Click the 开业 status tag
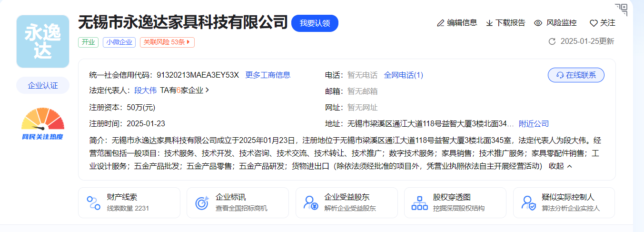Viewport: 644px width, 232px height. 89,42
